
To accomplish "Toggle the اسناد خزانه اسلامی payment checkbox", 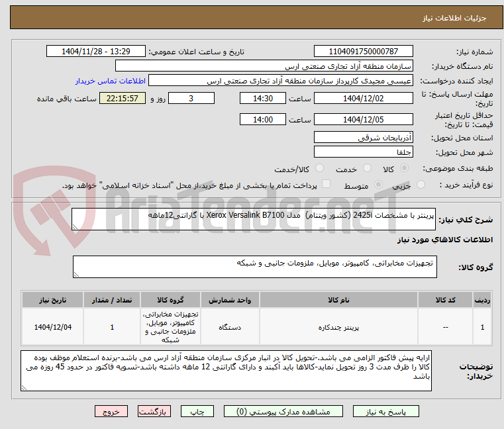I will pos(326,184).
